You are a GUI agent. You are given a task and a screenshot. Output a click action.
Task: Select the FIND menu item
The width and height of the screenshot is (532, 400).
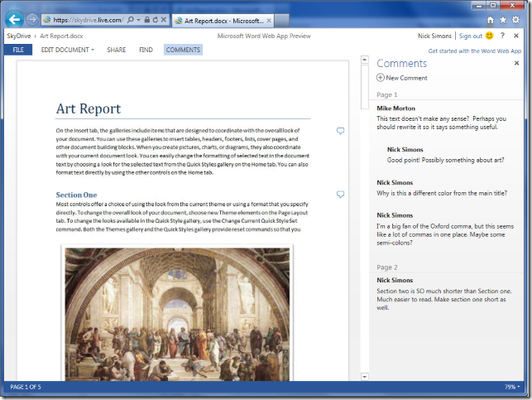point(146,50)
